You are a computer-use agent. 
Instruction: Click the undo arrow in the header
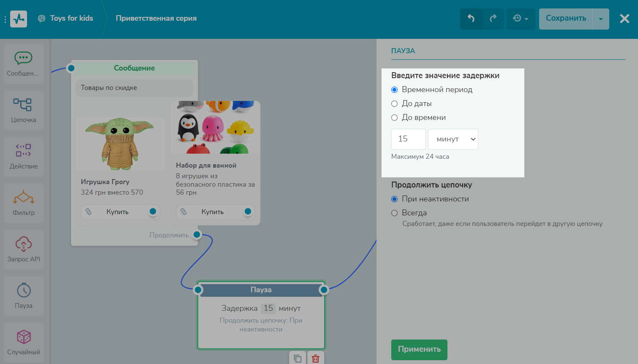pos(471,19)
